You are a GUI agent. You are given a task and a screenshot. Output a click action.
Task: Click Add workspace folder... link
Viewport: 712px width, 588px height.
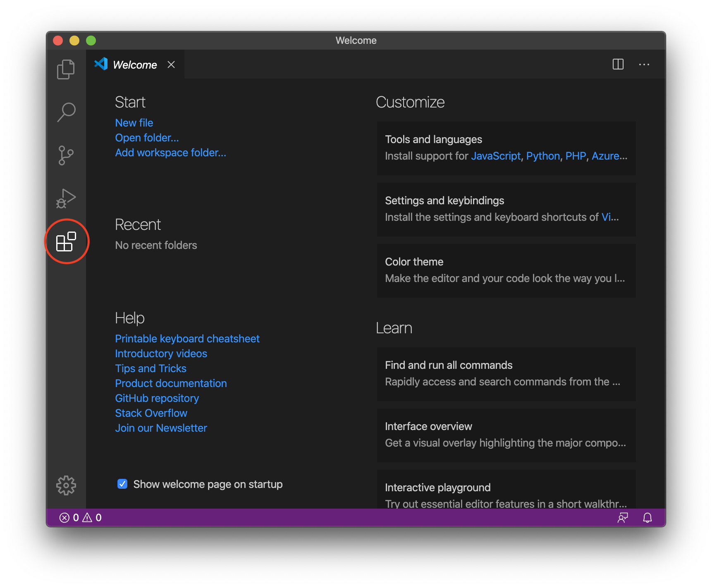click(171, 153)
